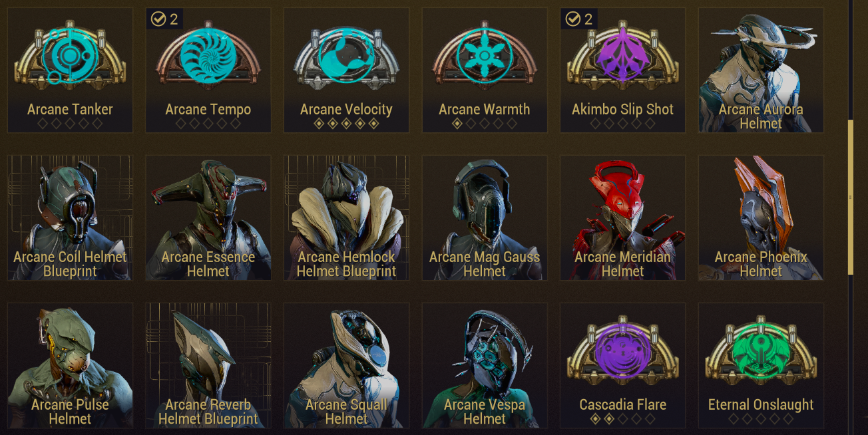Click the Cascadia Flare rank diamonds
Viewport: 868px width, 435px height.
pyautogui.click(x=622, y=419)
